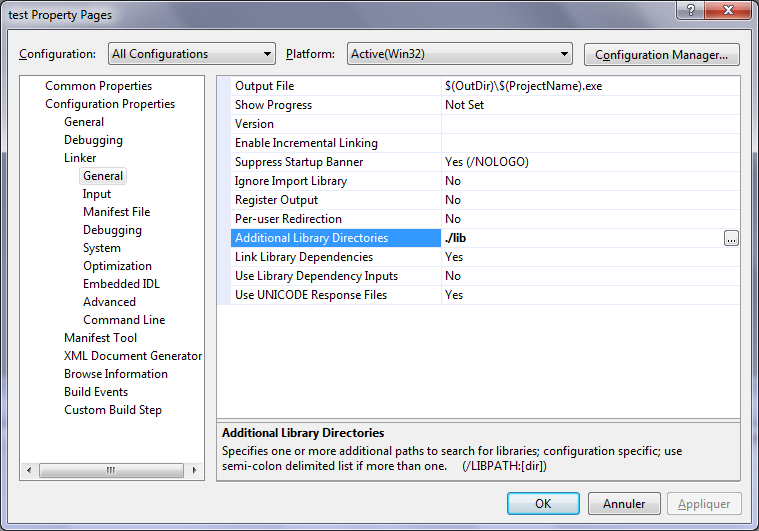The width and height of the screenshot is (759, 531).
Task: Open the Configuration dropdown
Action: coord(191,54)
